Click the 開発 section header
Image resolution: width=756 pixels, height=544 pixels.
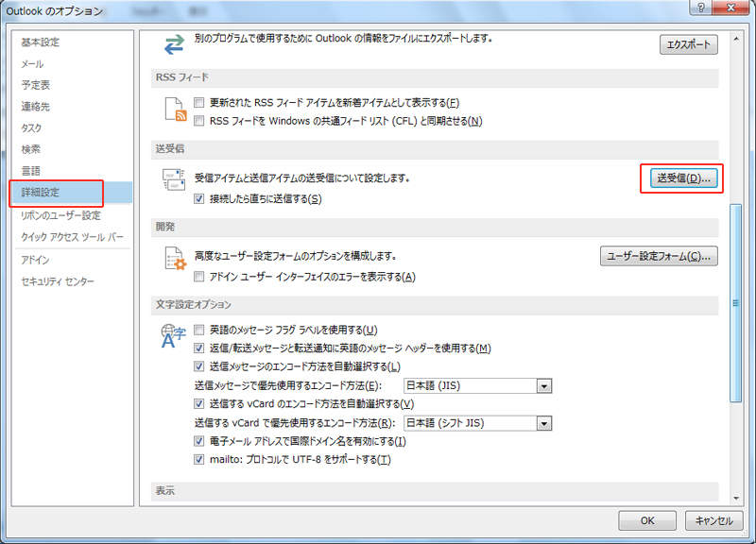[435, 227]
